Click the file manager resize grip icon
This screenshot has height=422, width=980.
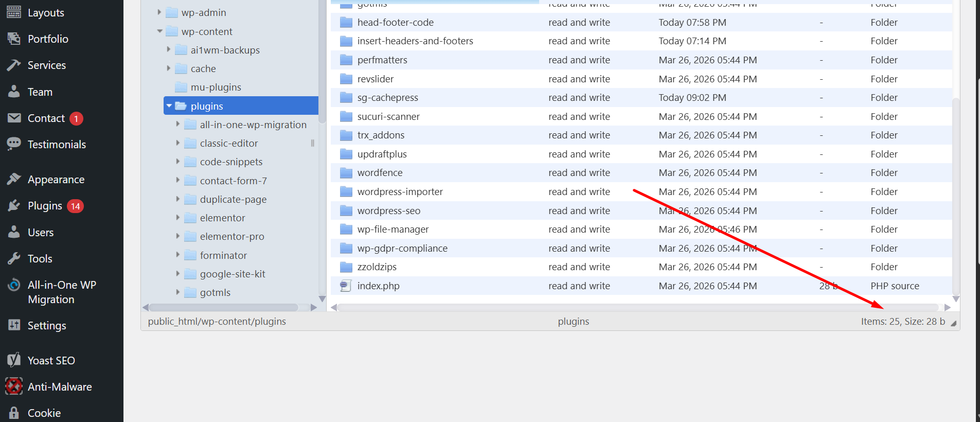coord(953,323)
